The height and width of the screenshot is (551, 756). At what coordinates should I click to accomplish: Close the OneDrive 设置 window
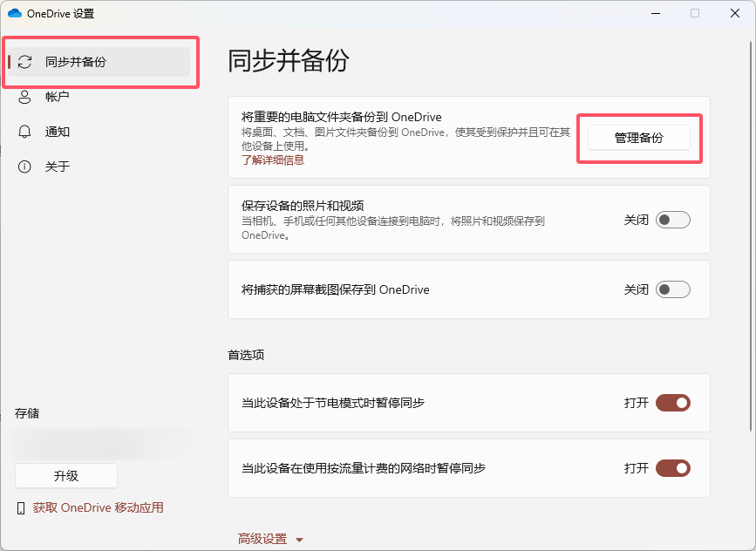[735, 13]
